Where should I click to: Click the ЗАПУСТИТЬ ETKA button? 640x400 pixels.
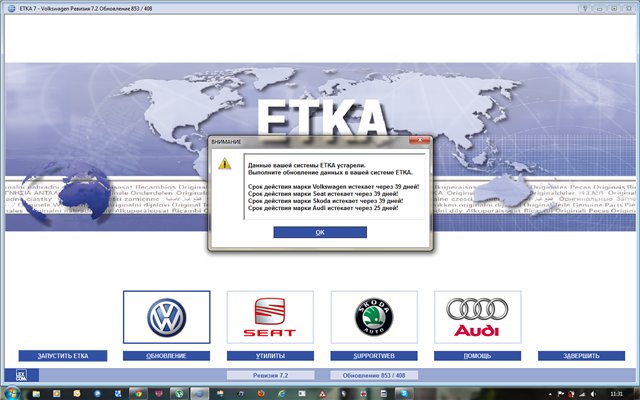63,356
